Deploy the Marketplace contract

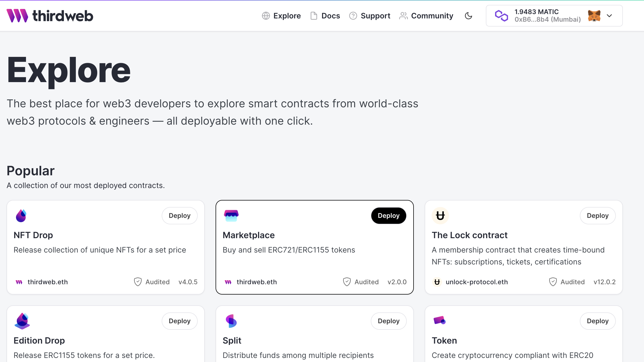coord(388,216)
